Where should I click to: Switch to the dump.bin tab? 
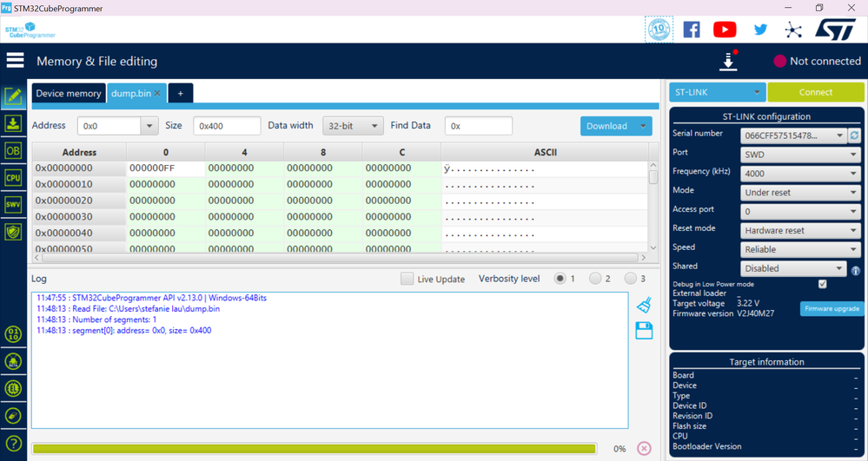130,93
